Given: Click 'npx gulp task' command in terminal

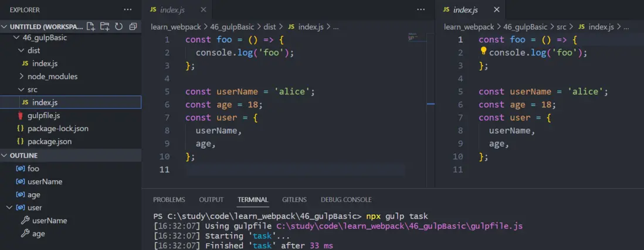Looking at the screenshot, I should click(396, 217).
